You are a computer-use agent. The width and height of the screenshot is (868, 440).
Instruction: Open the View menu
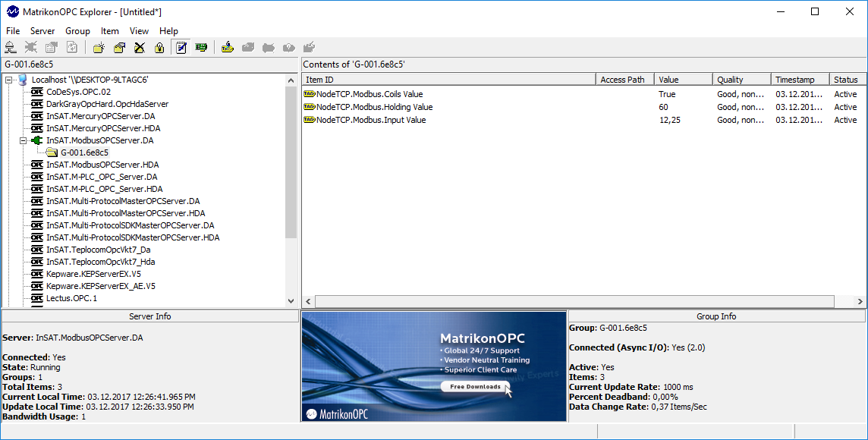pyautogui.click(x=139, y=31)
